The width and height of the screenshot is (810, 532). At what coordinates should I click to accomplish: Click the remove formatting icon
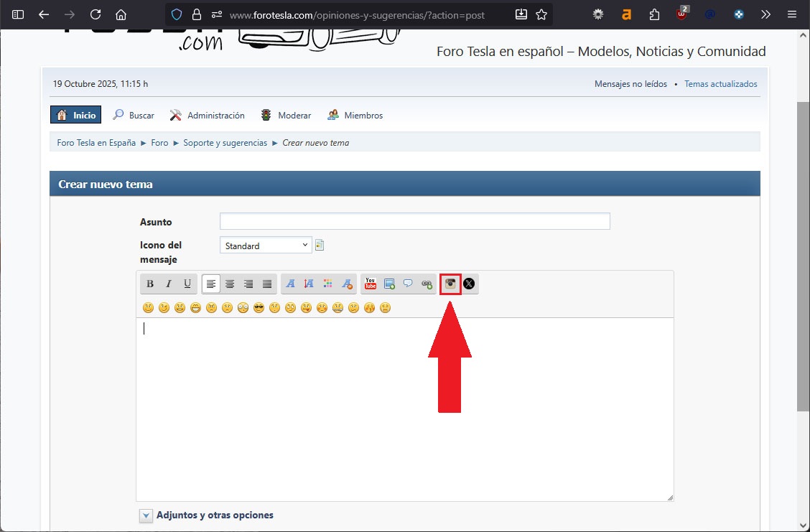point(347,284)
